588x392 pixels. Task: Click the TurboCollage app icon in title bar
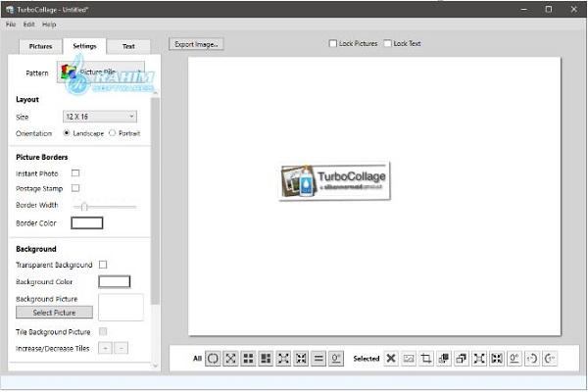pyautogui.click(x=10, y=10)
